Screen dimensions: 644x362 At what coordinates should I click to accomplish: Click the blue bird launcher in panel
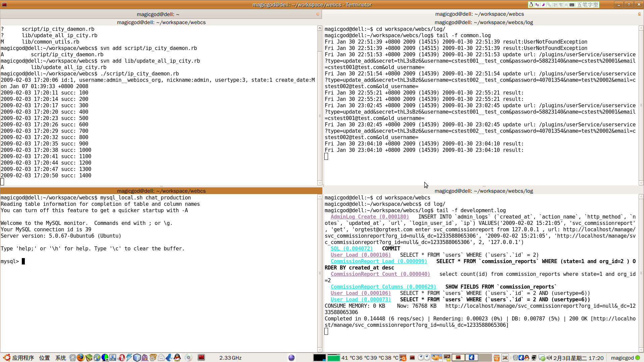[169, 358]
